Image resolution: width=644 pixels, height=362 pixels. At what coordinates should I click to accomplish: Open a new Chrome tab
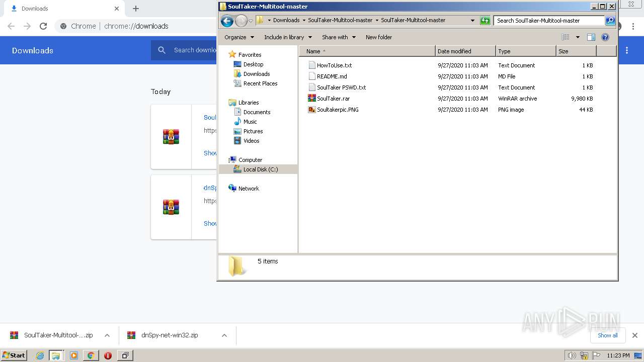click(x=136, y=9)
